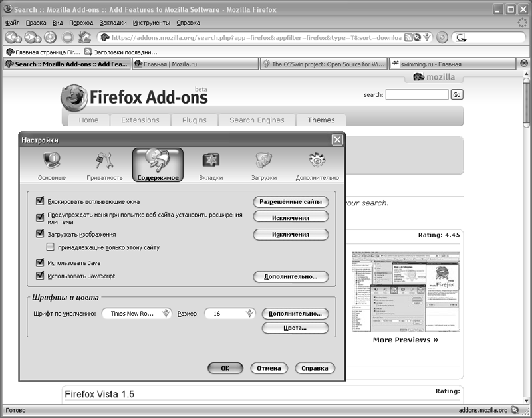532x418 pixels.
Task: Open the Дополнительно gear settings panel
Action: (x=317, y=165)
